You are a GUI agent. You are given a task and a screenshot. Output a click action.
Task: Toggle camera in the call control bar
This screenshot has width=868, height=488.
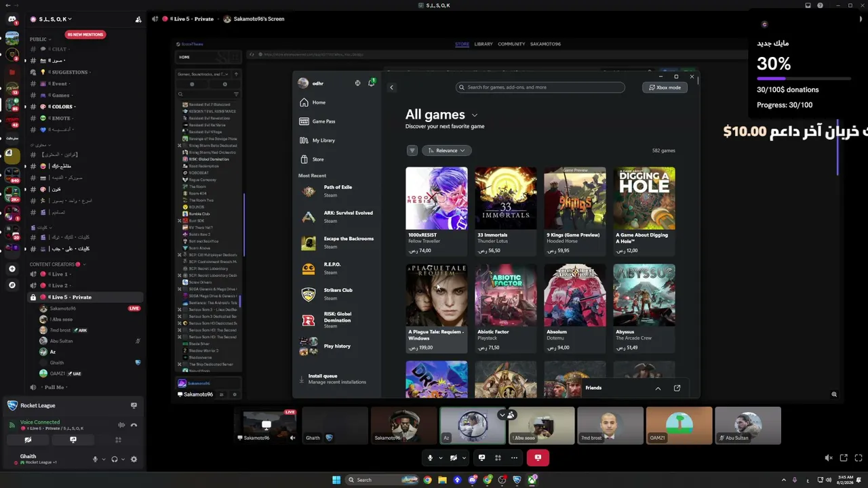[x=454, y=458]
